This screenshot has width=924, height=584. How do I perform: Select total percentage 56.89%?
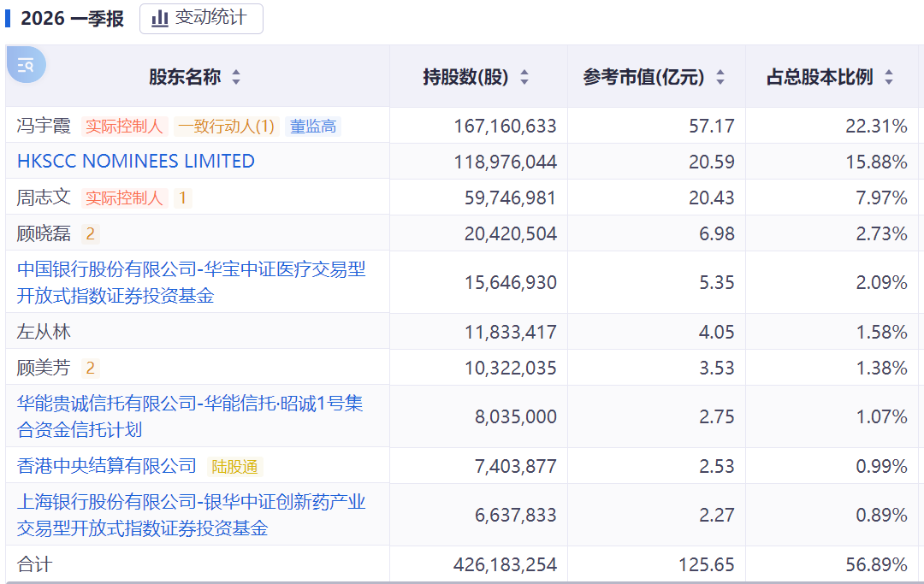coord(876,565)
